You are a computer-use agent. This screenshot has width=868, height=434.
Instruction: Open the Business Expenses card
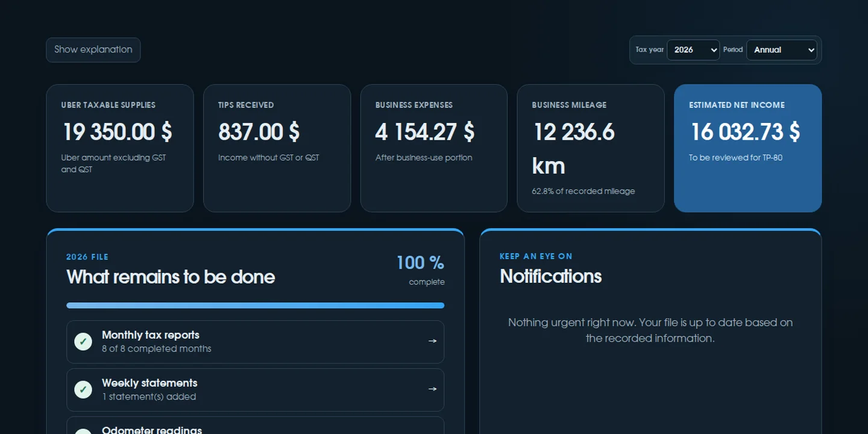[434, 148]
